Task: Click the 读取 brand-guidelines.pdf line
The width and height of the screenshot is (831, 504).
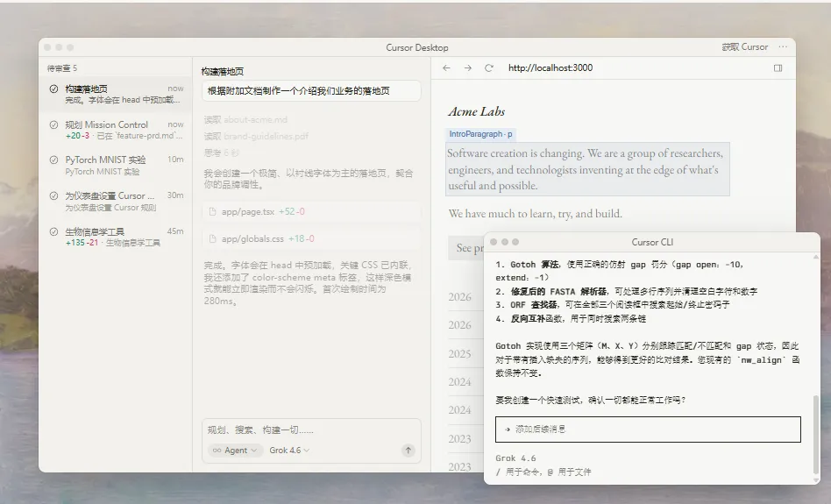Action: tap(256, 136)
